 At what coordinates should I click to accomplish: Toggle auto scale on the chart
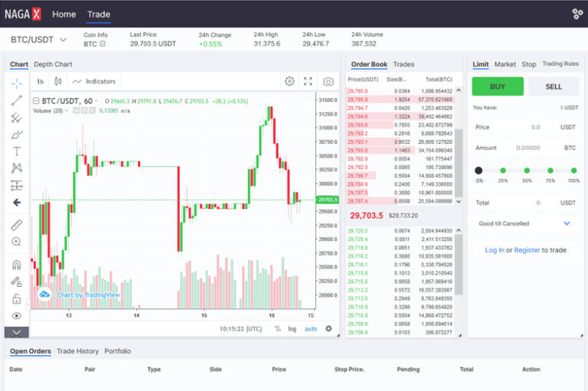point(311,329)
